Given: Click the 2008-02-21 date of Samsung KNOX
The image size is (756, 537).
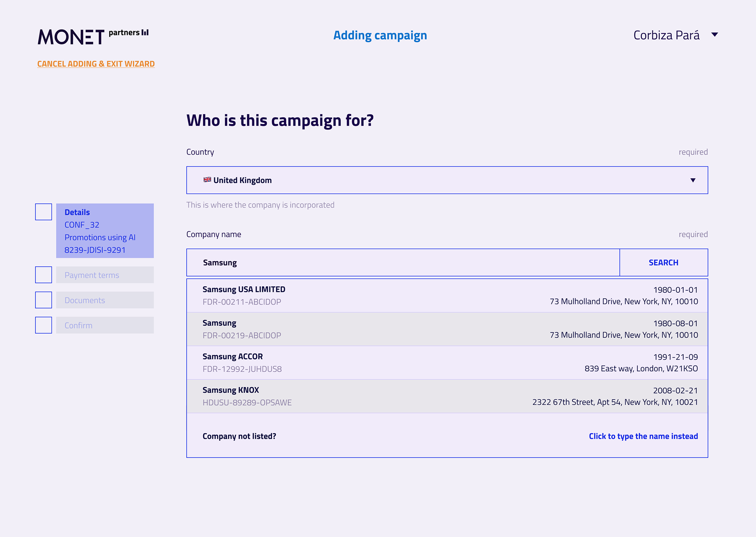Looking at the screenshot, I should 675,390.
